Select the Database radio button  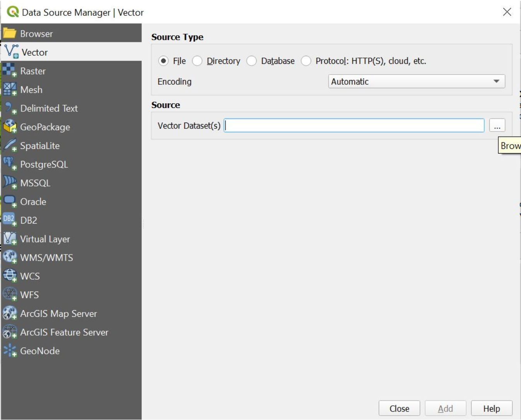(252, 61)
